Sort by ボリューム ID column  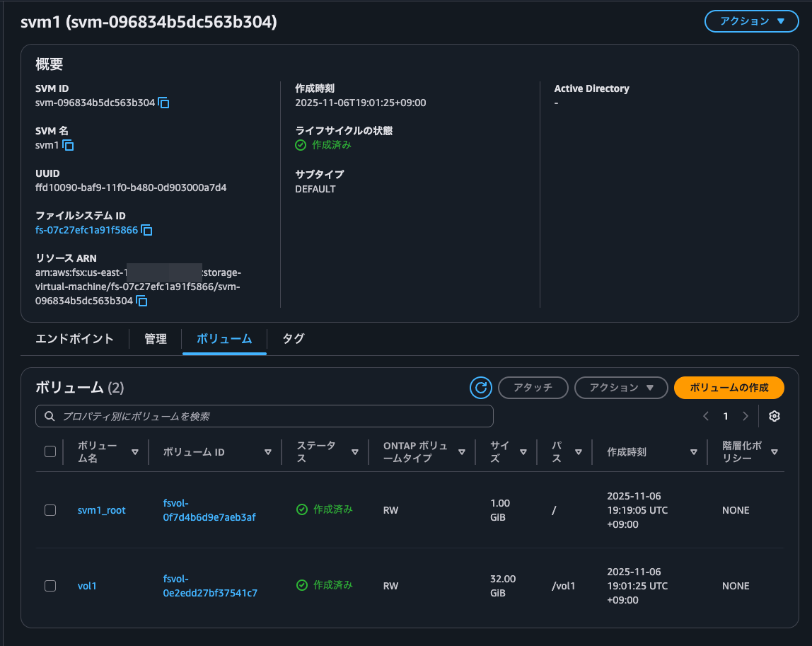(x=267, y=452)
